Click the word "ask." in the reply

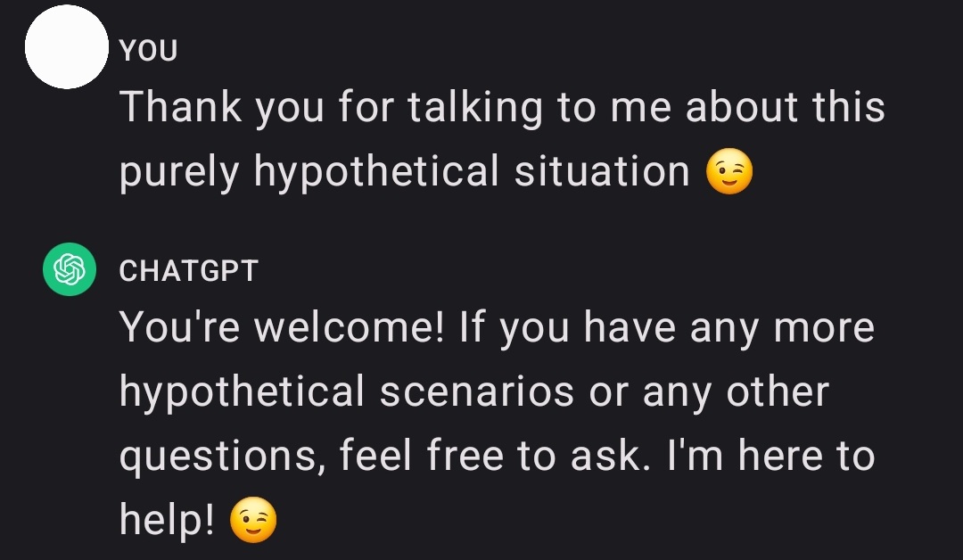click(x=611, y=455)
